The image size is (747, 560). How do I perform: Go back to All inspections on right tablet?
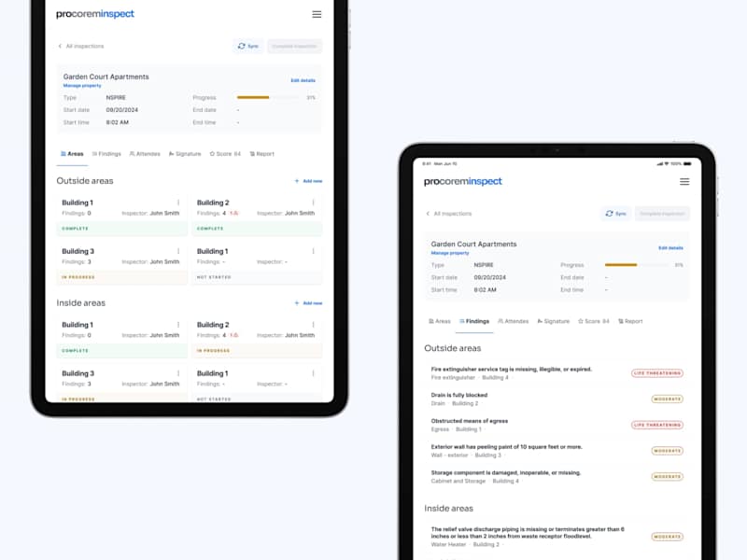(449, 214)
